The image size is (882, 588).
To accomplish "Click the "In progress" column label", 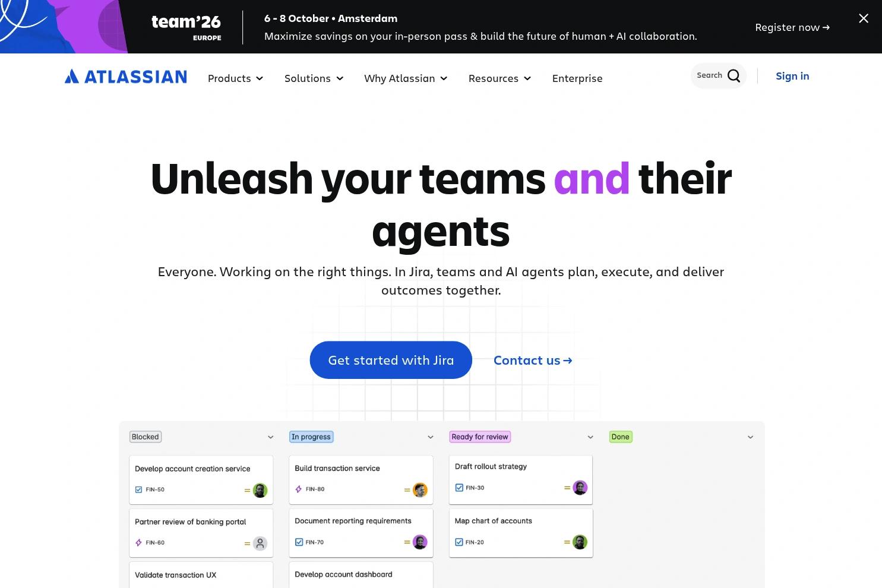I will click(311, 437).
